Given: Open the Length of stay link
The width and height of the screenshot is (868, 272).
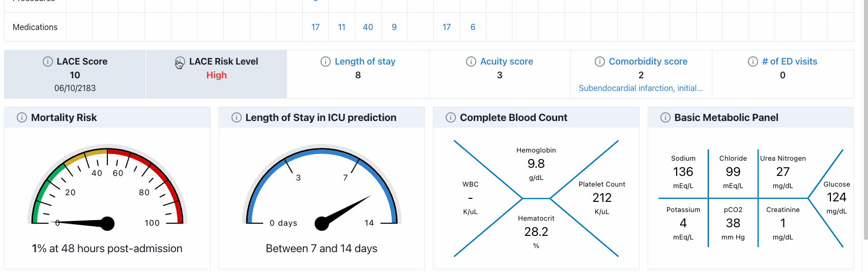Looking at the screenshot, I should coord(365,62).
